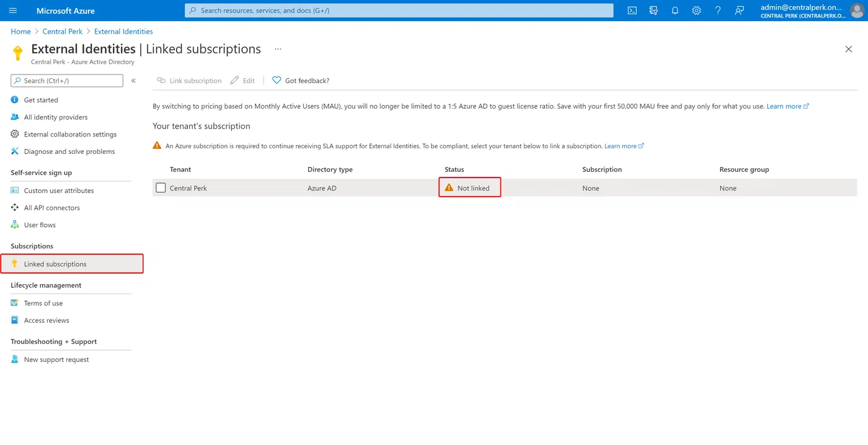
Task: Open All API connectors
Action: click(52, 208)
